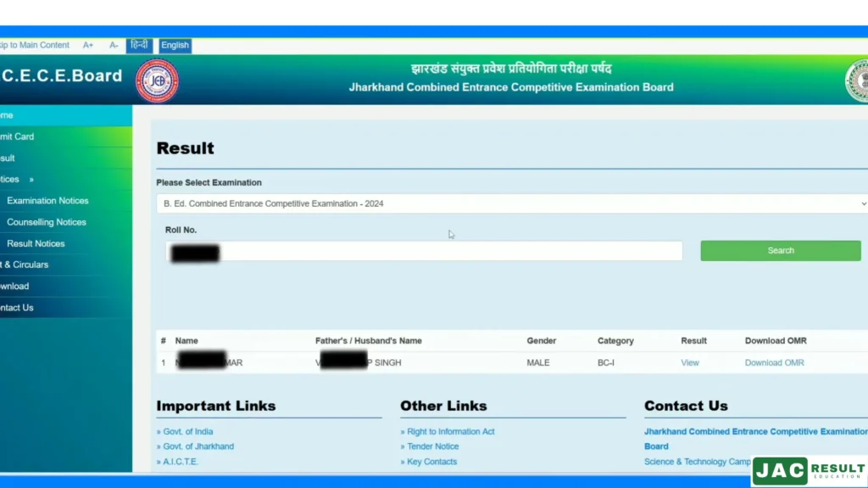This screenshot has height=488, width=868.
Task: Click the Contact Us section heading
Action: tap(686, 406)
